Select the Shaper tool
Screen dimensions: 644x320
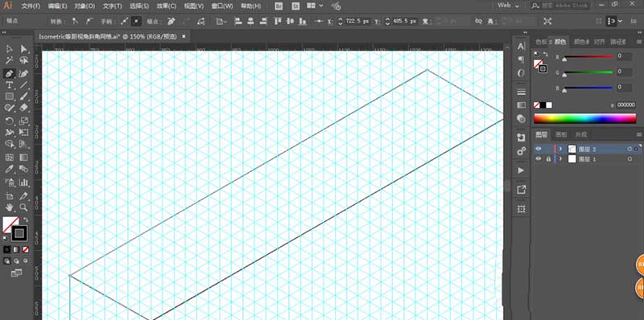click(9, 108)
